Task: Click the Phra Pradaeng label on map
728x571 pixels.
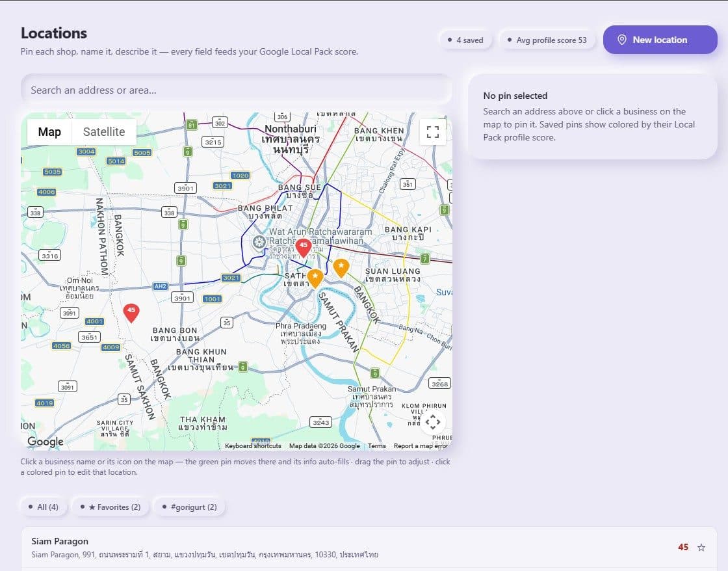Action: click(x=301, y=333)
